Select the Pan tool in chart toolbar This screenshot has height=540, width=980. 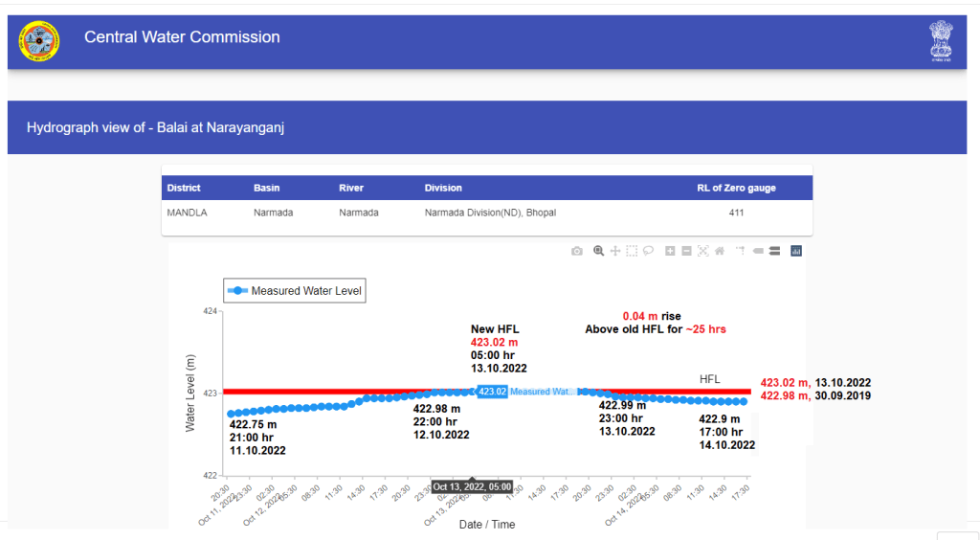coord(615,251)
